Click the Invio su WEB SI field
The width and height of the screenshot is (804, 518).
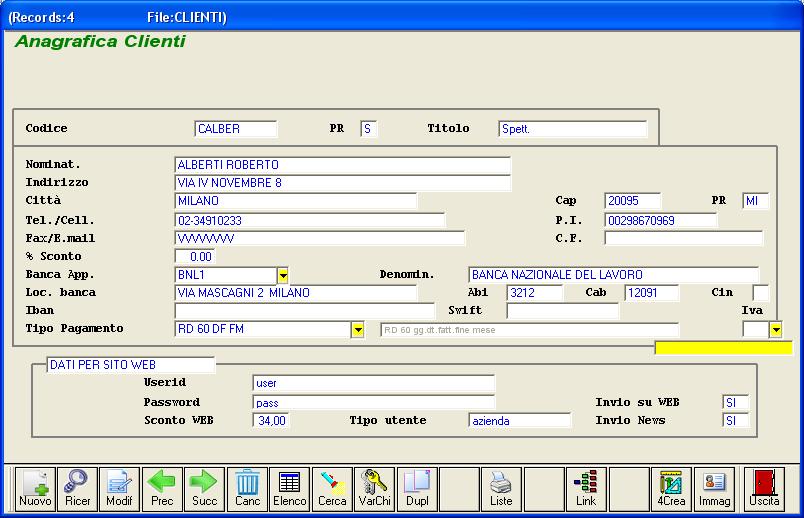pyautogui.click(x=735, y=403)
